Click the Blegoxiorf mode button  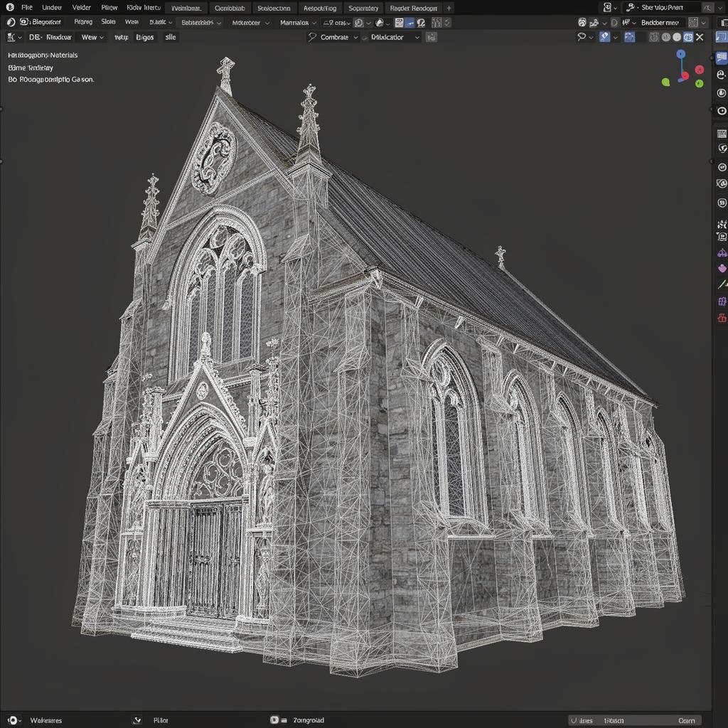(41, 22)
